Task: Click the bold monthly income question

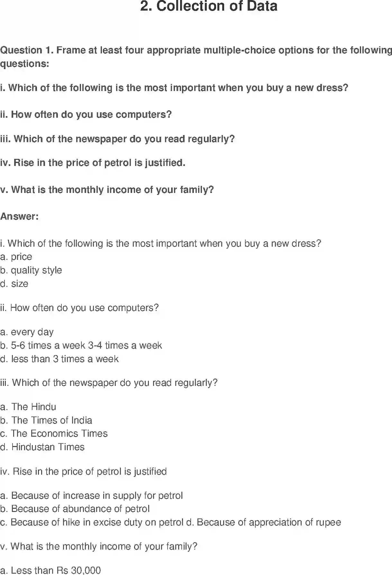Action: pyautogui.click(x=107, y=190)
